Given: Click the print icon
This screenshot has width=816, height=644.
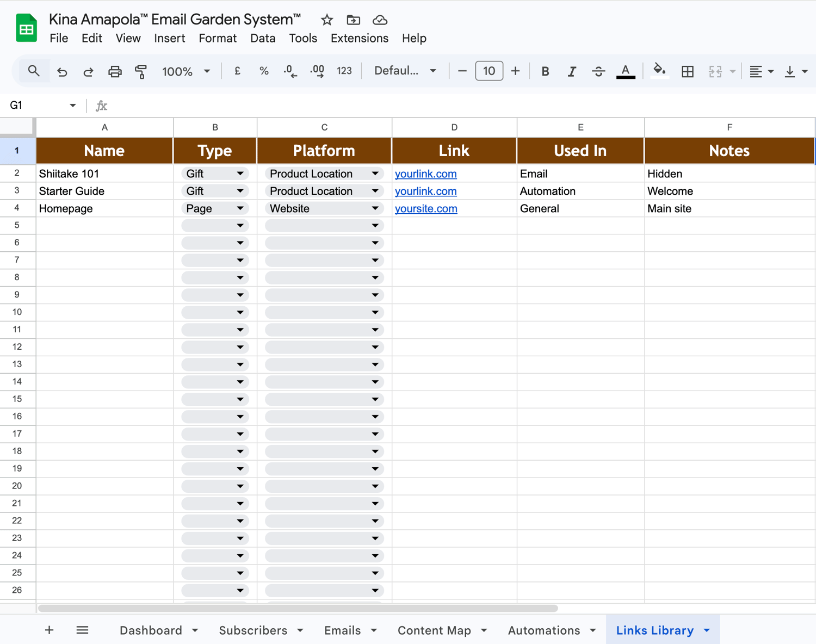Looking at the screenshot, I should pyautogui.click(x=114, y=71).
